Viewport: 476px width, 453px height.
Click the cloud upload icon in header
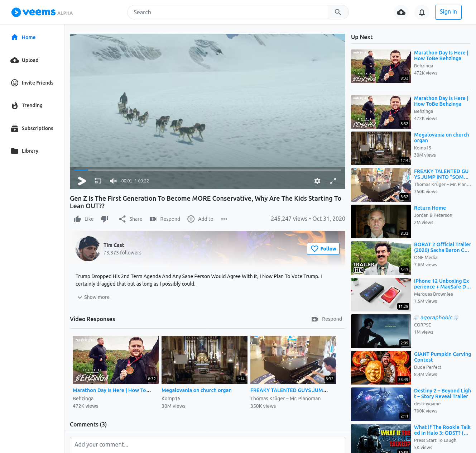click(401, 12)
